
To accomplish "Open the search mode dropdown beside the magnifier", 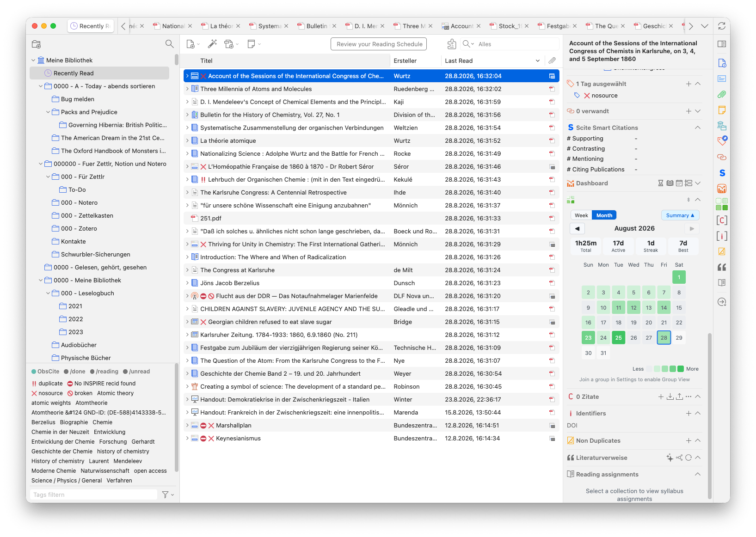I will click(x=468, y=44).
